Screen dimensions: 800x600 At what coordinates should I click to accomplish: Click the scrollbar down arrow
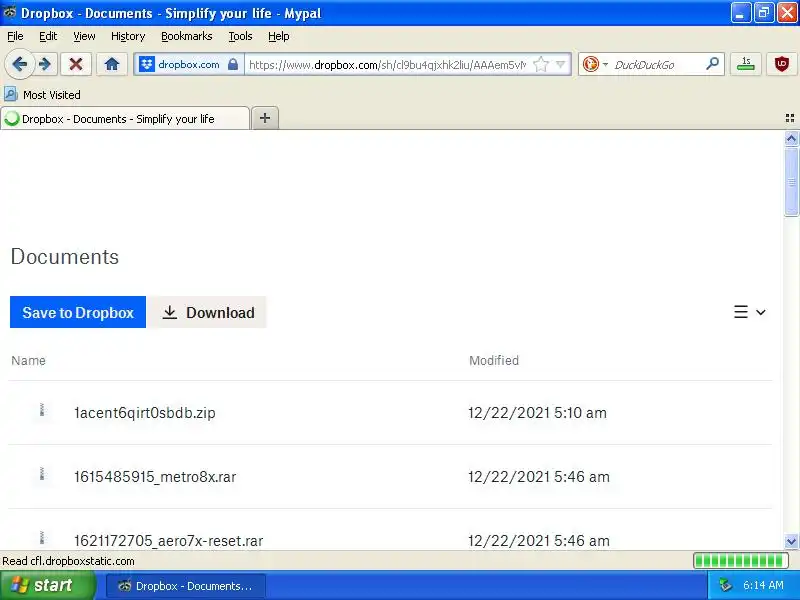[791, 541]
